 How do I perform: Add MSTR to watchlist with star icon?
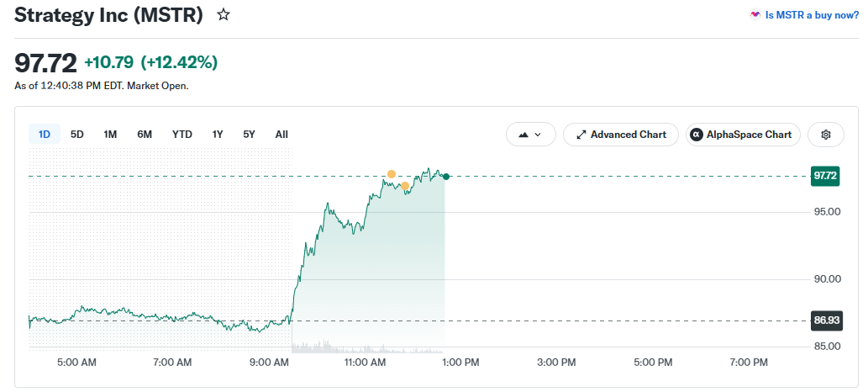point(223,15)
